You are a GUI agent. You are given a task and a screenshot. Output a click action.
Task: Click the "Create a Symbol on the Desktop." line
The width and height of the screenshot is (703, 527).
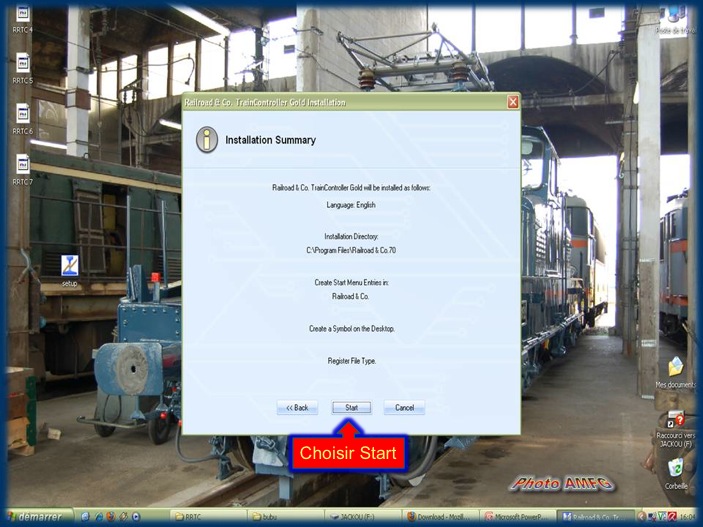point(352,329)
